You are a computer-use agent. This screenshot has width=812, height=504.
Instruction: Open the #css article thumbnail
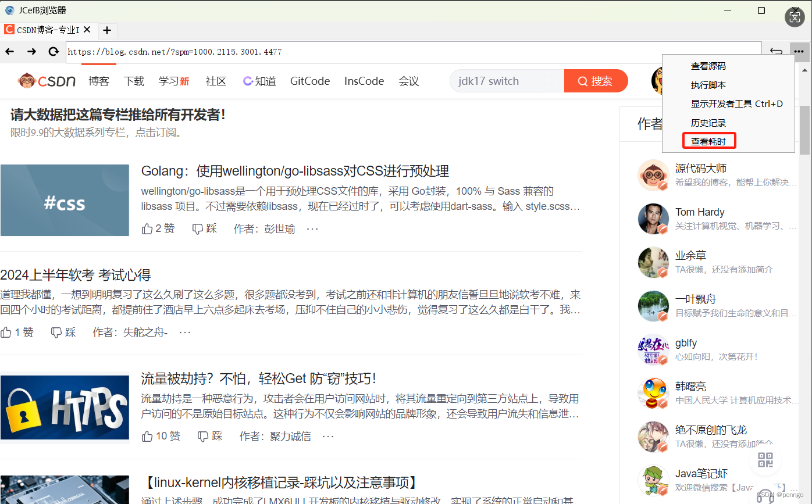coord(65,200)
